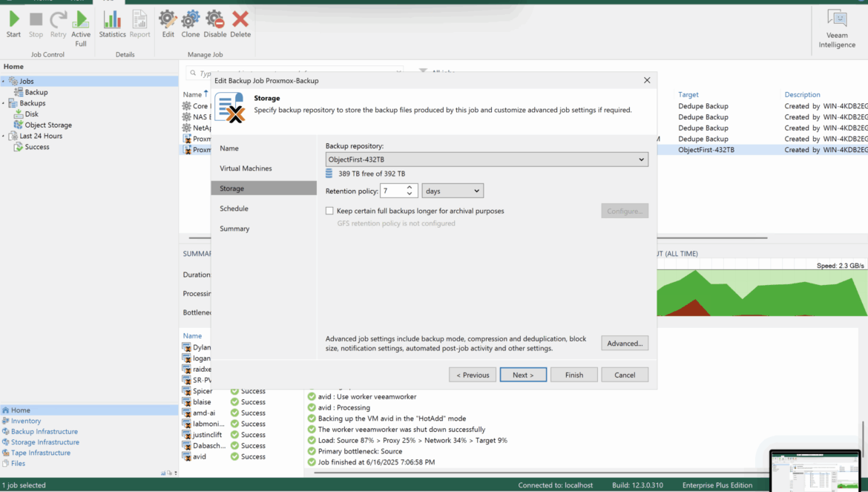The height and width of the screenshot is (492, 868).
Task: Go back with the Previous button
Action: (472, 375)
